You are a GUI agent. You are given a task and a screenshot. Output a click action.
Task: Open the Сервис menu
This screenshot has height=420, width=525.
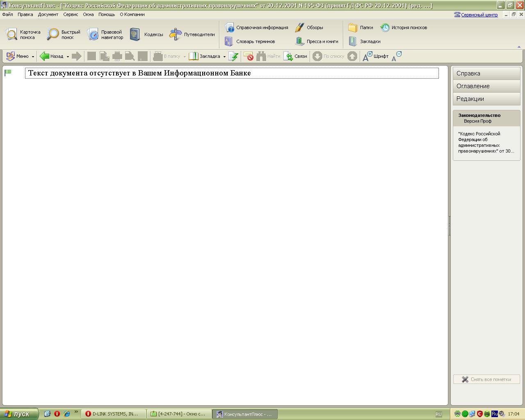pos(71,14)
